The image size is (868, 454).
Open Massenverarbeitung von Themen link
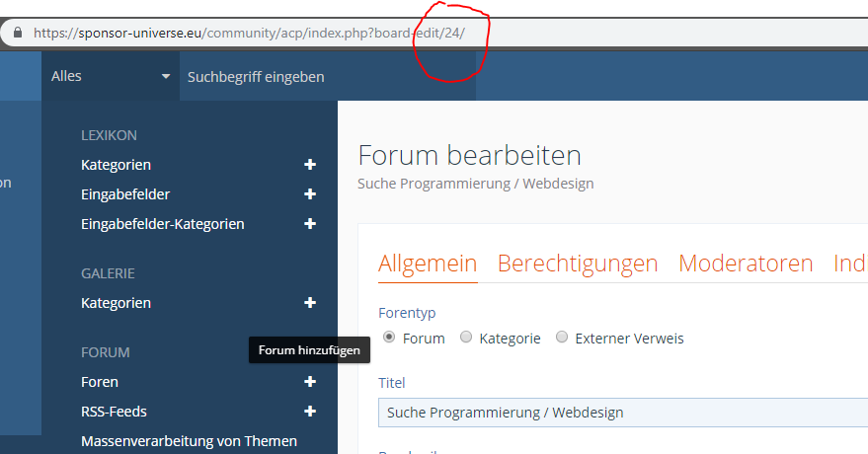click(x=189, y=441)
